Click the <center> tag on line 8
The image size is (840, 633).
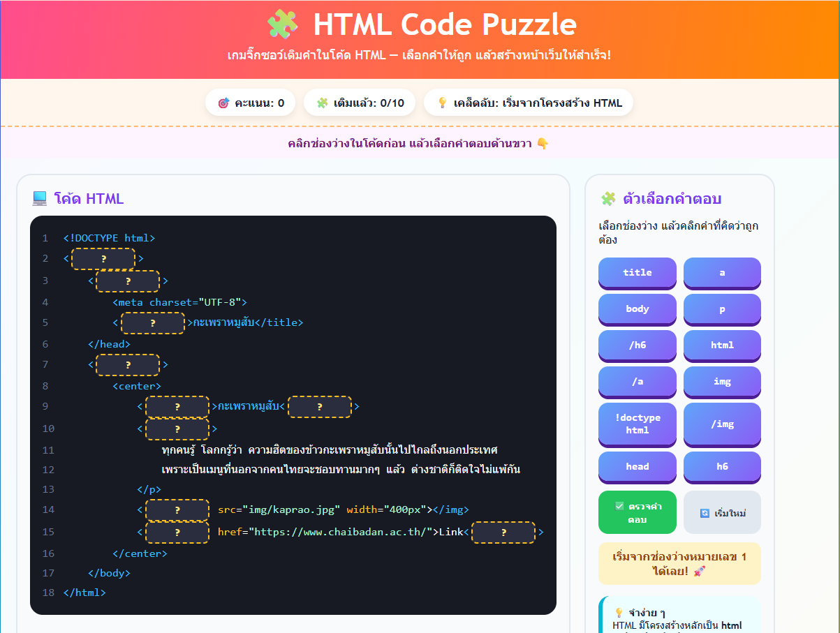137,386
